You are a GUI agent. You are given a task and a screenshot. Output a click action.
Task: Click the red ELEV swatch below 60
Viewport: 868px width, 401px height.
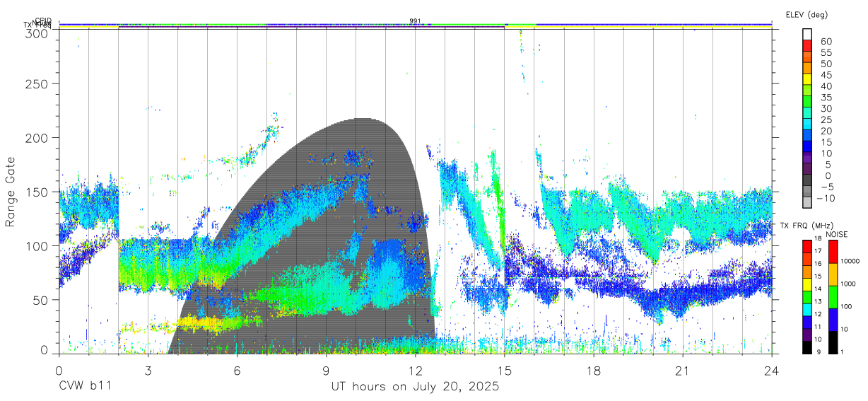pyautogui.click(x=807, y=45)
